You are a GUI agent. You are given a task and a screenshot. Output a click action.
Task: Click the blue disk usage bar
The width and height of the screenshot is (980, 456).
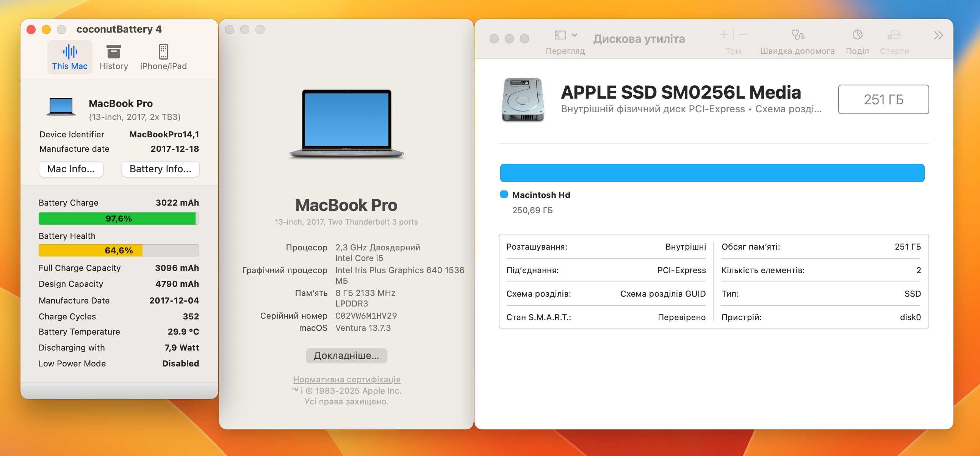[712, 173]
